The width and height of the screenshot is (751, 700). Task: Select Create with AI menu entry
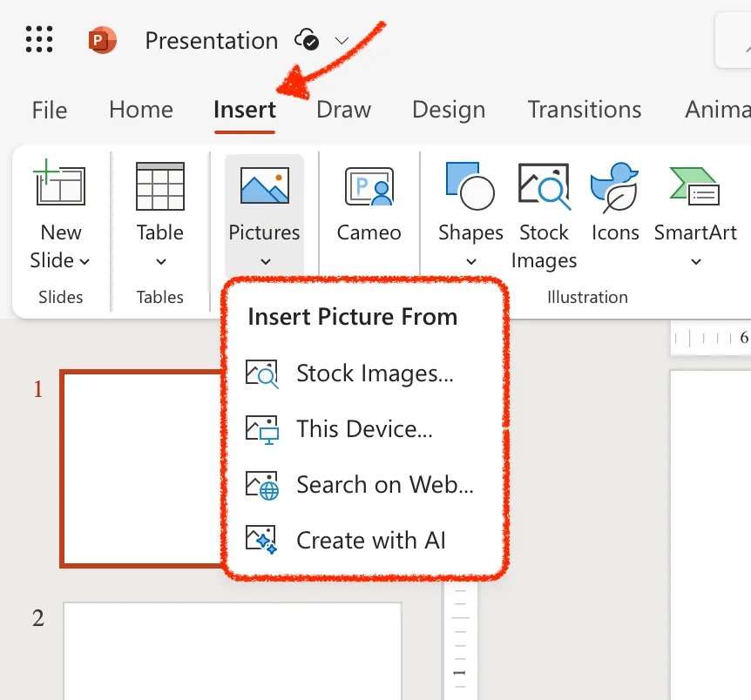pos(366,540)
